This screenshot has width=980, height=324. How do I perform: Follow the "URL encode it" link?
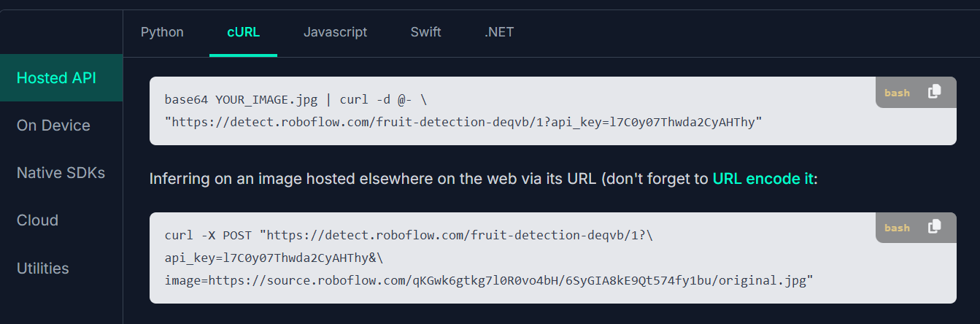[763, 179]
